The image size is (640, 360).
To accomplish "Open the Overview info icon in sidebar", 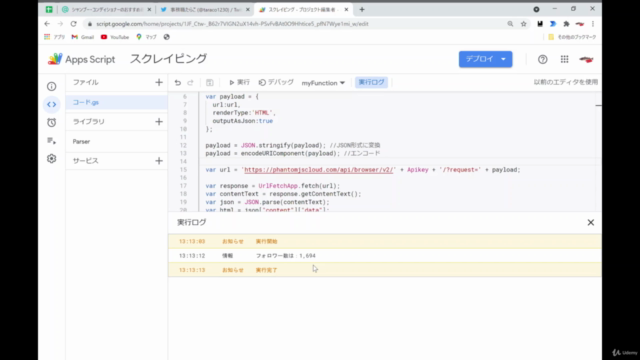I will [x=51, y=87].
